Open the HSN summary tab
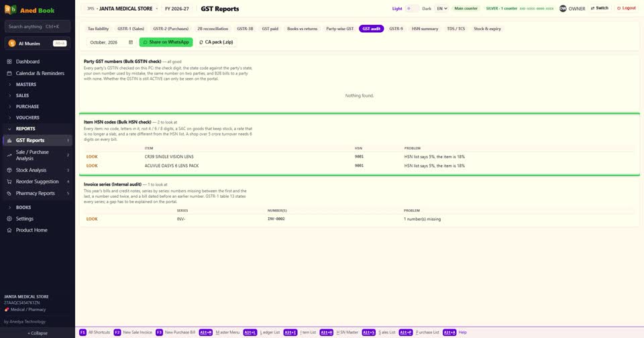644x338 pixels. [x=425, y=29]
